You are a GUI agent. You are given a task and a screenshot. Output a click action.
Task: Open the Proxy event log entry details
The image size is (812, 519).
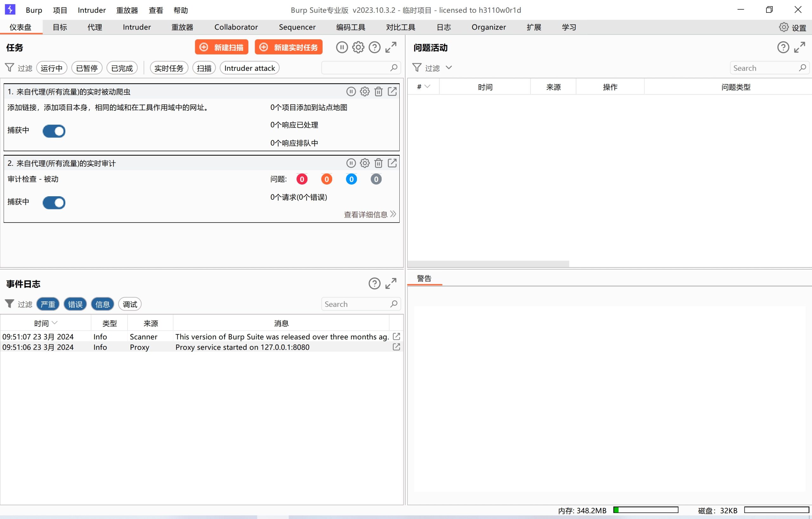[396, 347]
